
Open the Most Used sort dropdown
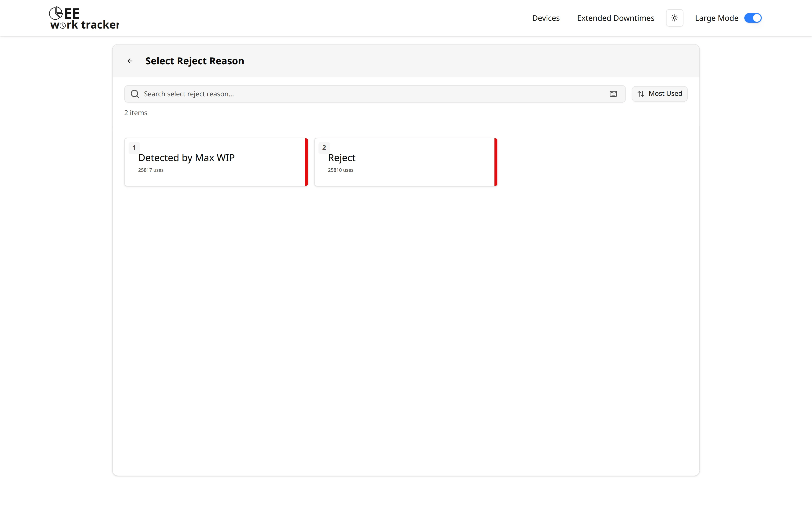659,94
